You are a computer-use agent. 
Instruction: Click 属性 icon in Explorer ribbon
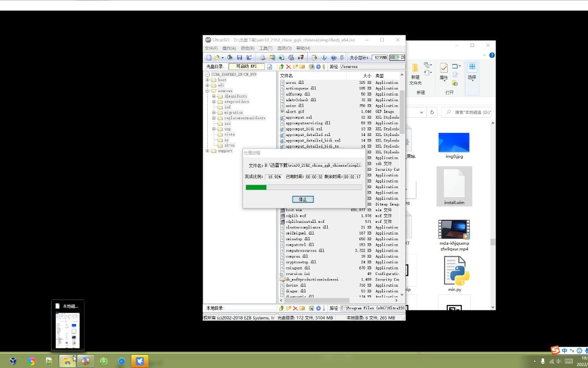tap(443, 72)
